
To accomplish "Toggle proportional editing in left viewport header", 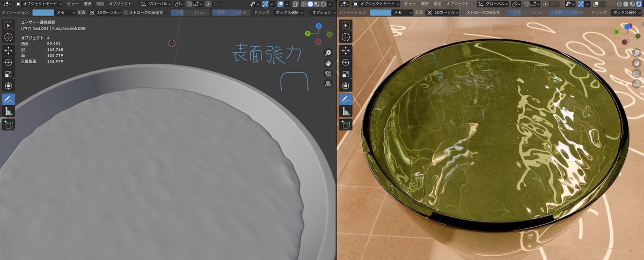I will pos(208,4).
